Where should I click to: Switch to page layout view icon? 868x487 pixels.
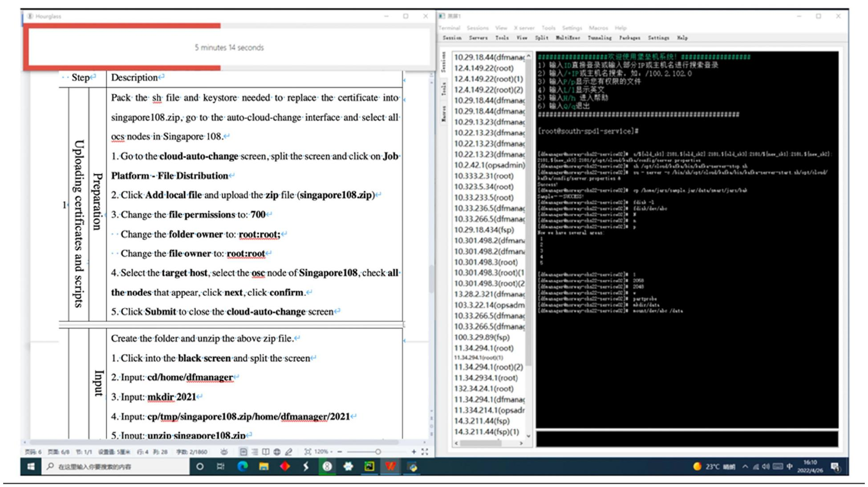coord(243,452)
